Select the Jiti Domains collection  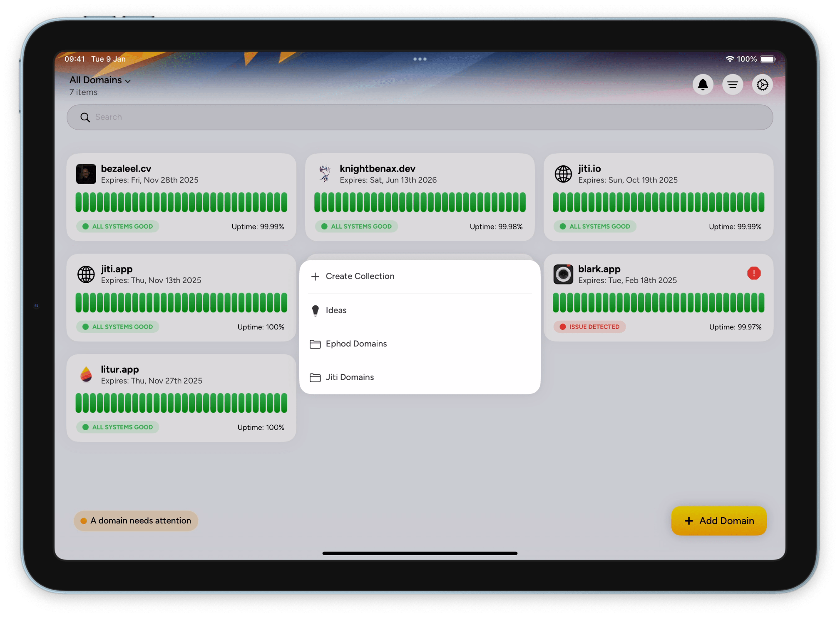coord(350,377)
